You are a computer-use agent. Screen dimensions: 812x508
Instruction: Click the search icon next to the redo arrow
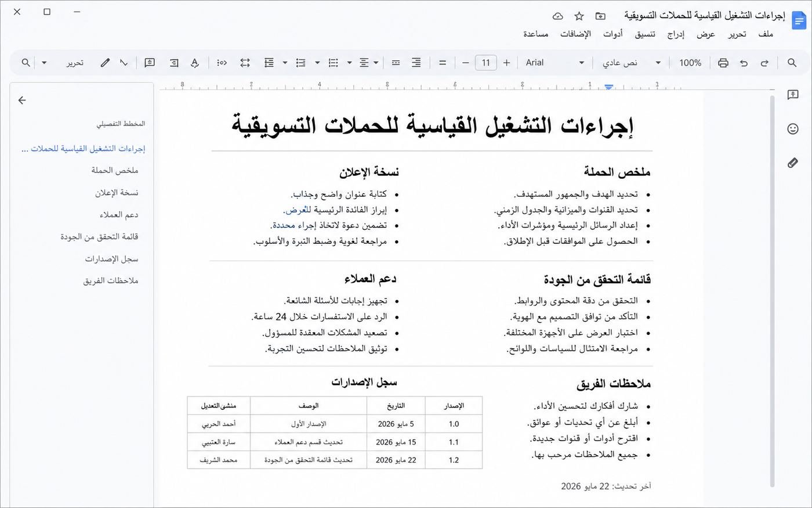coord(792,63)
